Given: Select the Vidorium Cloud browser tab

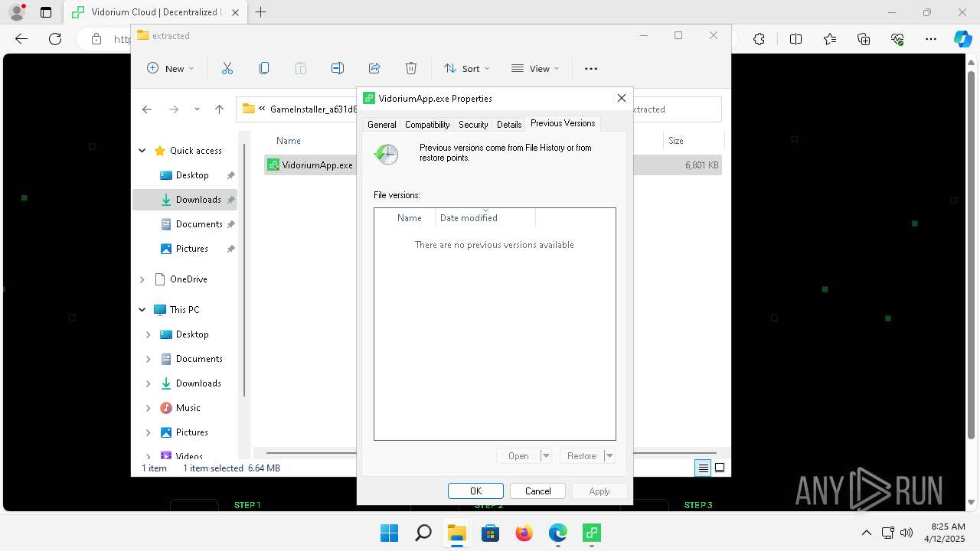Looking at the screenshot, I should tap(155, 12).
